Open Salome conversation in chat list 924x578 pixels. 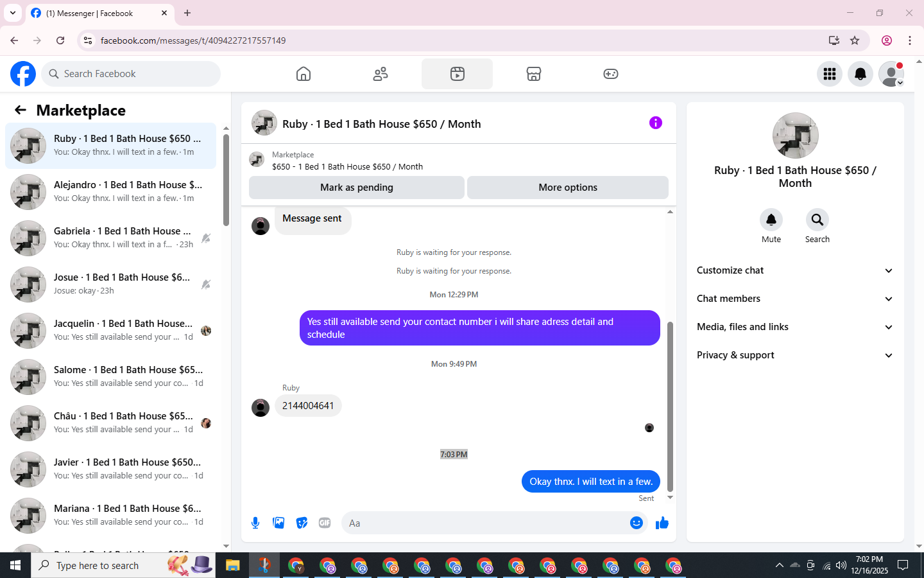[x=111, y=377]
